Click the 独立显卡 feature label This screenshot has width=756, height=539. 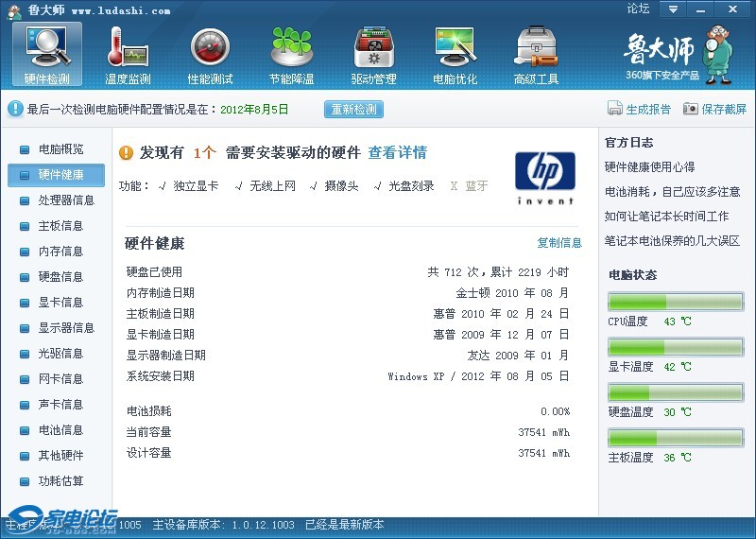pos(196,185)
